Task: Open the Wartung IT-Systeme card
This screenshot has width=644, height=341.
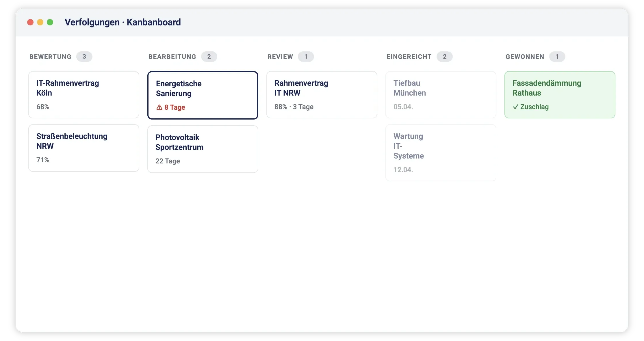Action: 441,153
